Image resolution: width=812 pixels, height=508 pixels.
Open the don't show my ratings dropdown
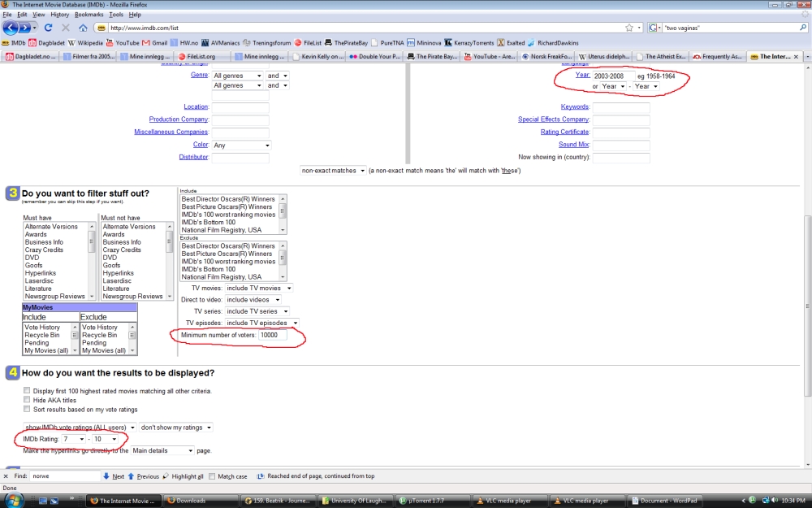click(x=176, y=428)
